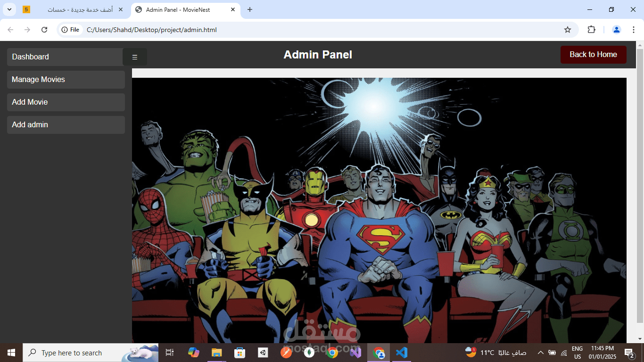
Task: Open the Chrome three-dot menu
Action: tap(633, 30)
